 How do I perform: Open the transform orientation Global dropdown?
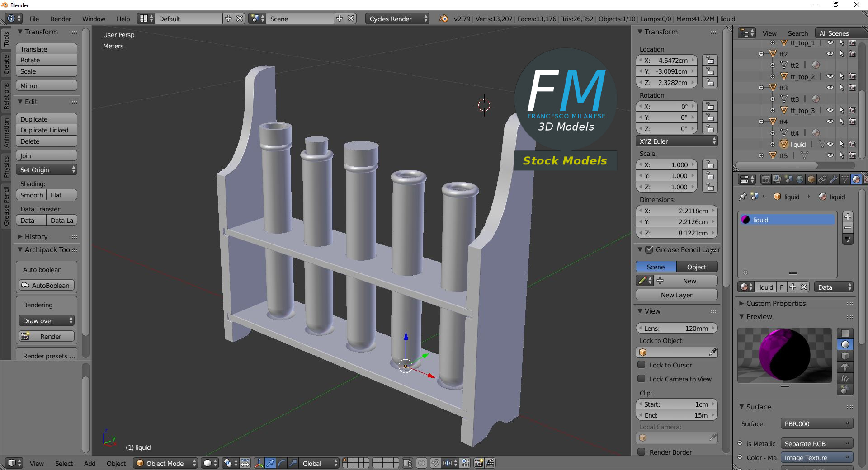(x=319, y=463)
